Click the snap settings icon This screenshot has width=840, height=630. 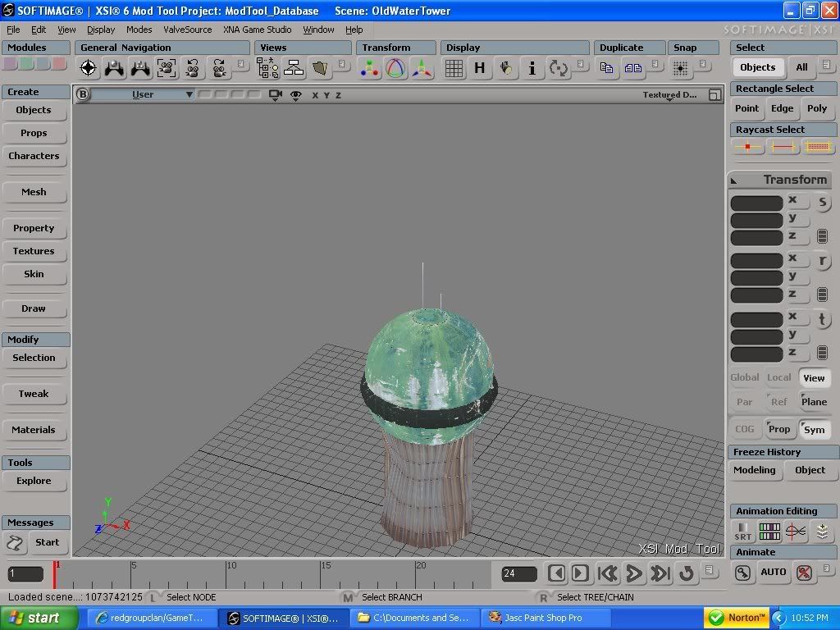(x=680, y=68)
